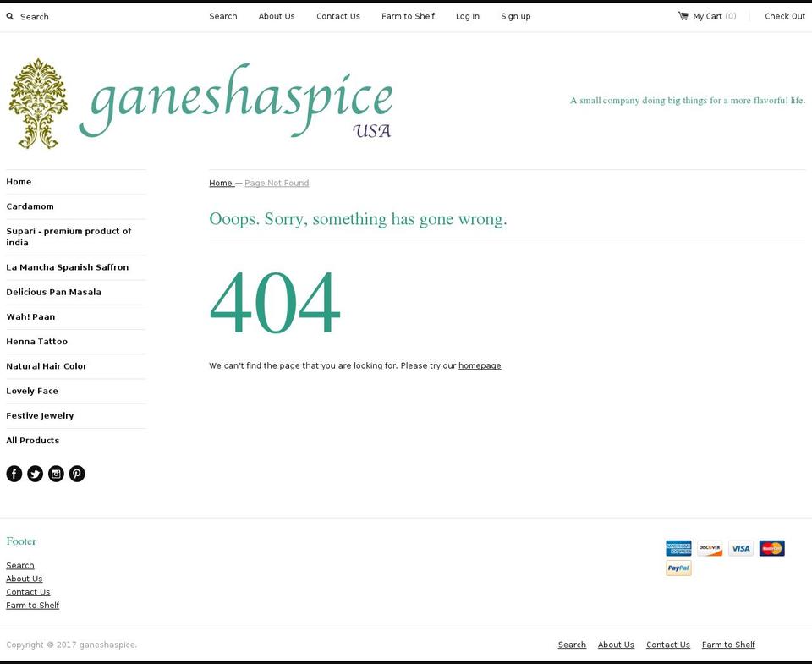Open the Pinterest social icon

[x=77, y=474]
